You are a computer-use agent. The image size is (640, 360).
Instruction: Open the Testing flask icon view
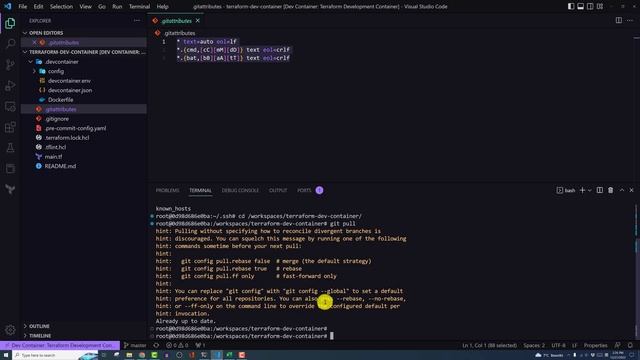tap(10, 148)
